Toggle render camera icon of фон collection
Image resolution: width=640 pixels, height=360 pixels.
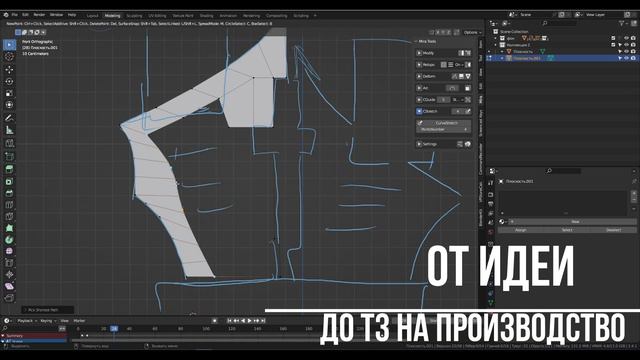point(633,38)
